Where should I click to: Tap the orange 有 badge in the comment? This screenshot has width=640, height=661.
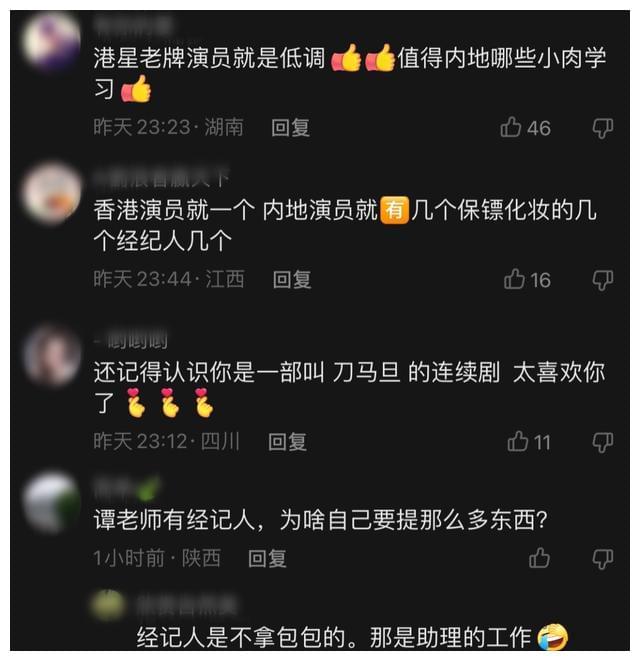click(x=394, y=210)
